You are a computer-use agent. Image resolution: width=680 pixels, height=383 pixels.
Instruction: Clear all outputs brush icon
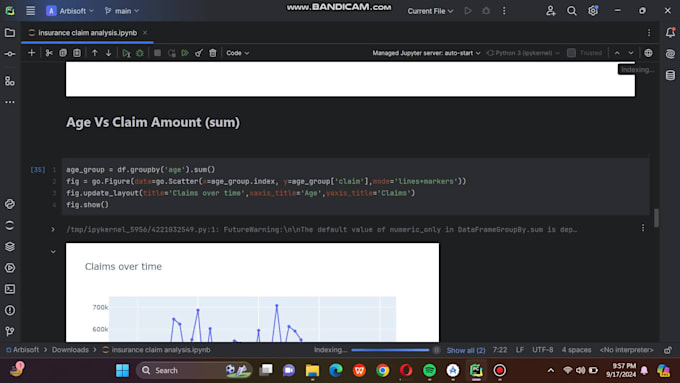(199, 53)
